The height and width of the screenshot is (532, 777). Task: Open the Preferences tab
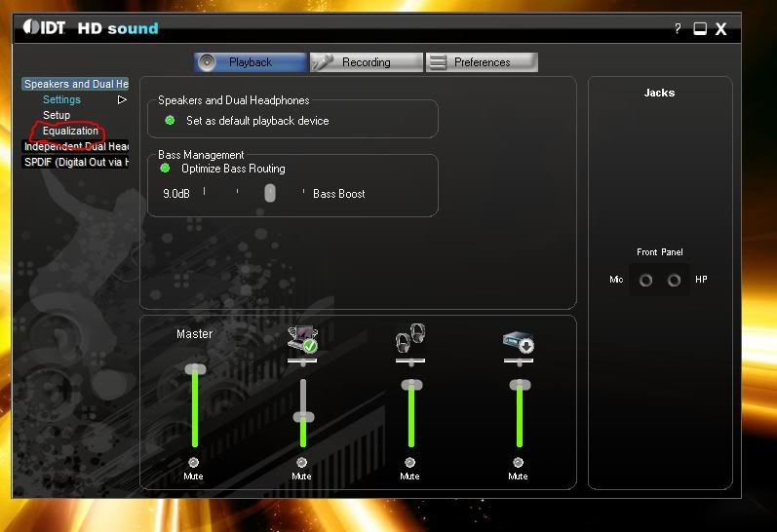(x=482, y=62)
